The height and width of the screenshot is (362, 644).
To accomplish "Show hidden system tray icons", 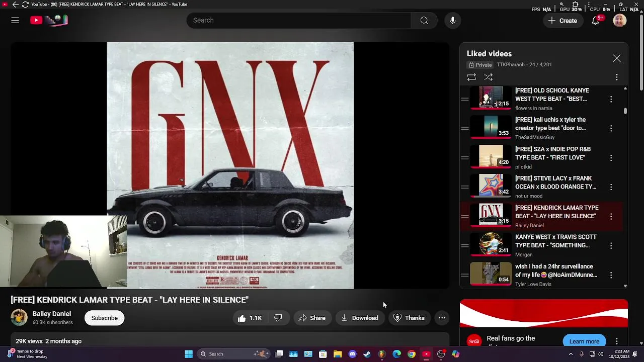I will point(571,354).
